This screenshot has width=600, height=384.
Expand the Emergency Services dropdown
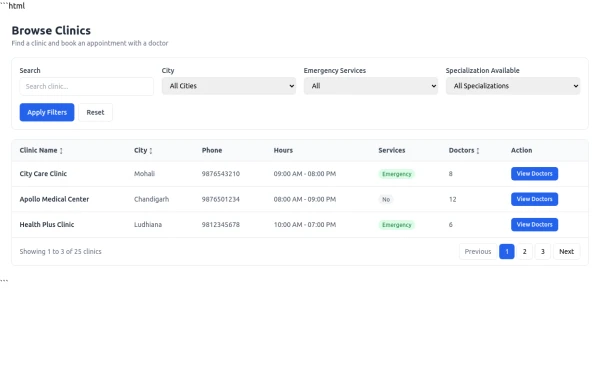point(371,86)
